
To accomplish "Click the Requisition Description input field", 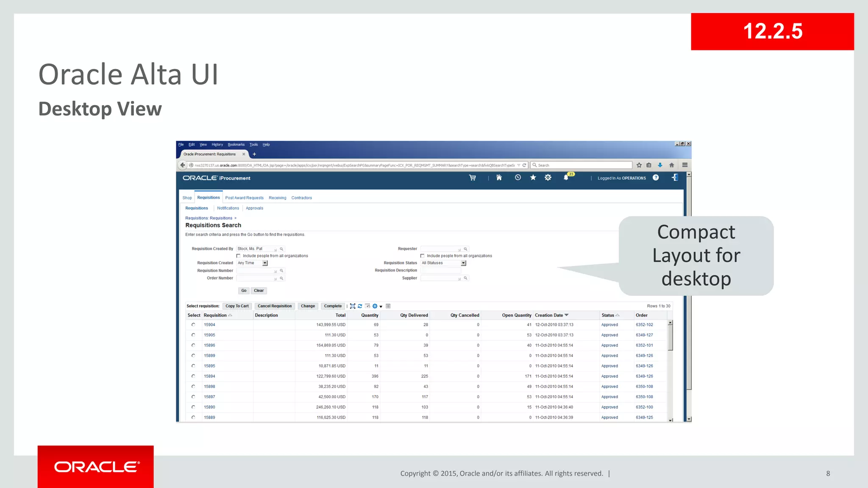I will coord(440,270).
